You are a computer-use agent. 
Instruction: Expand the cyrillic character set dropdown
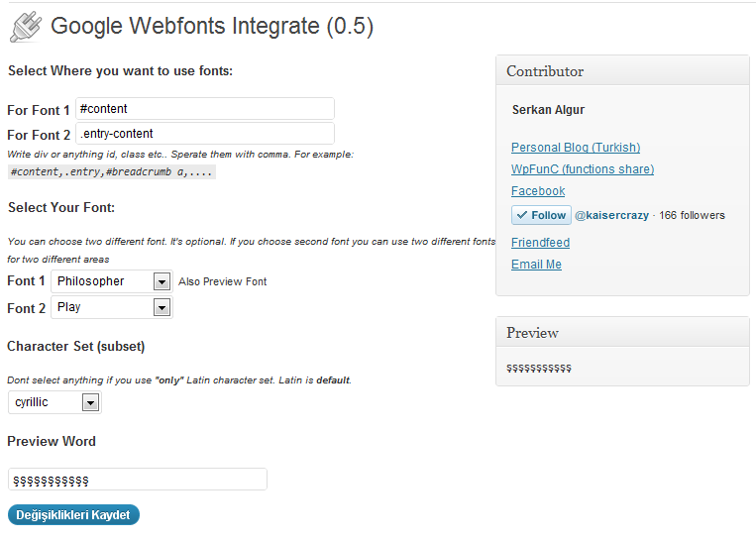55,402
